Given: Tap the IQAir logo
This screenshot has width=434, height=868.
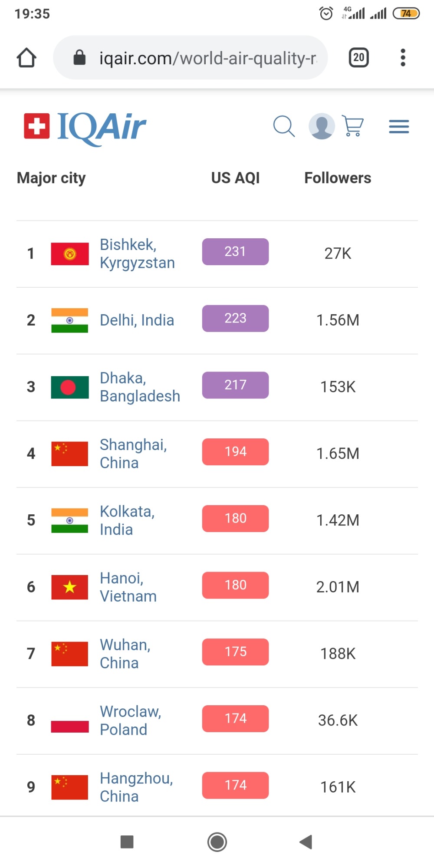Looking at the screenshot, I should 85,127.
